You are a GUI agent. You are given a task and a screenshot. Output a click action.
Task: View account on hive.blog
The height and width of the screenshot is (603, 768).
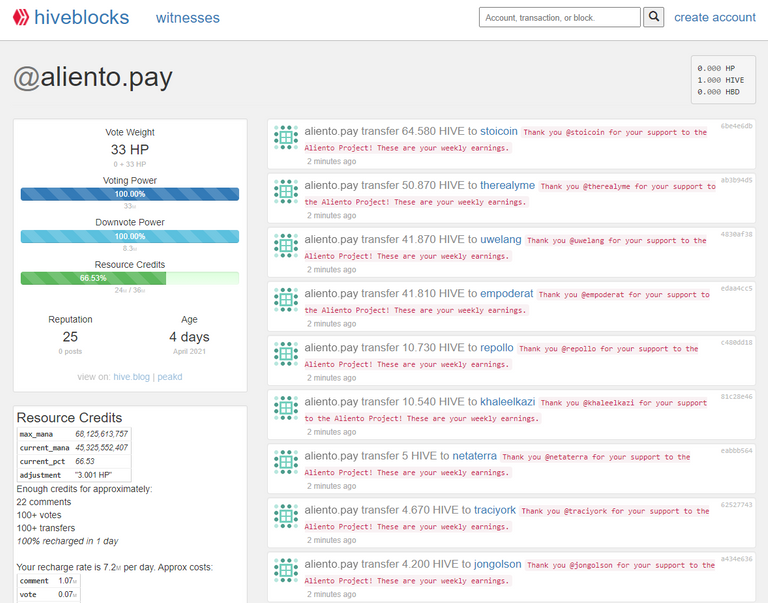[131, 377]
